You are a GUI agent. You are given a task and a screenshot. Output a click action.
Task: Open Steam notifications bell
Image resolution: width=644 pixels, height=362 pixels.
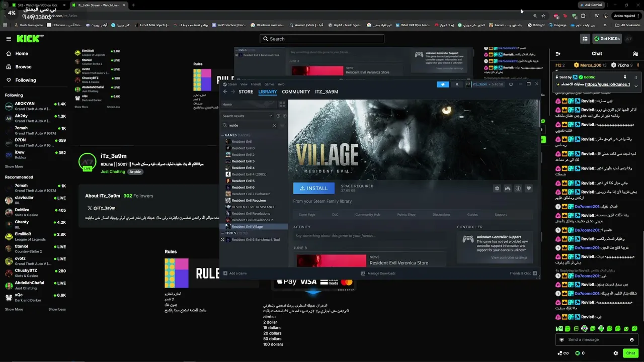click(x=457, y=84)
